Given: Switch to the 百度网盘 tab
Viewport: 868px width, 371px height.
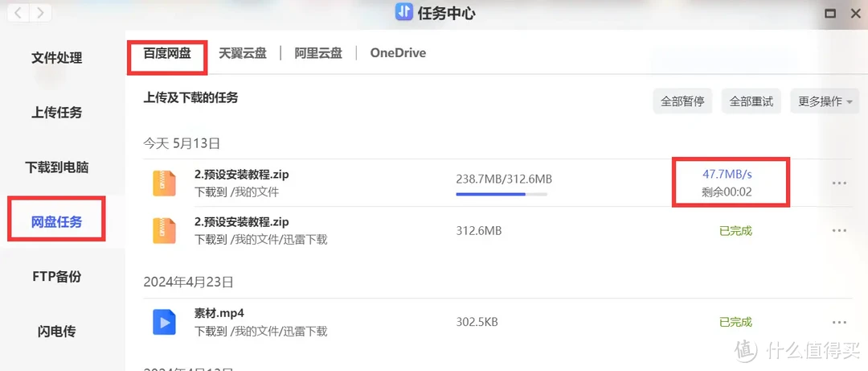Looking at the screenshot, I should pyautogui.click(x=166, y=53).
